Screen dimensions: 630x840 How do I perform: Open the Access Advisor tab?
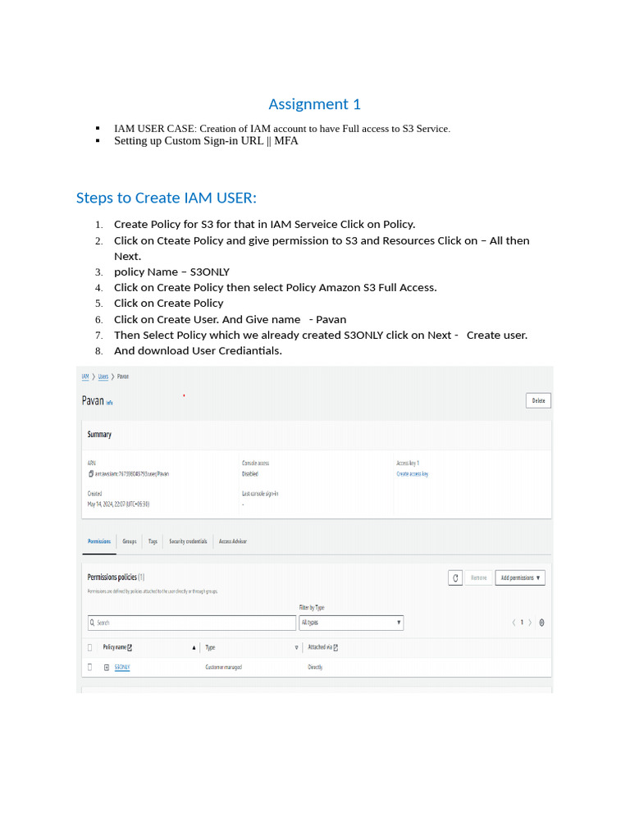232,541
